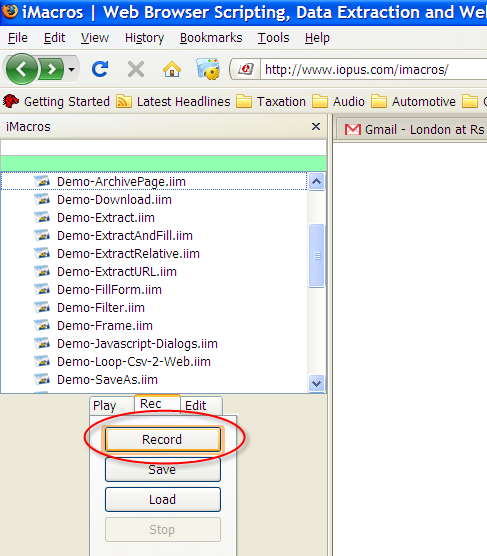Image resolution: width=487 pixels, height=556 pixels.
Task: Open Latest Headlines RSS feed bookmark
Action: (173, 102)
